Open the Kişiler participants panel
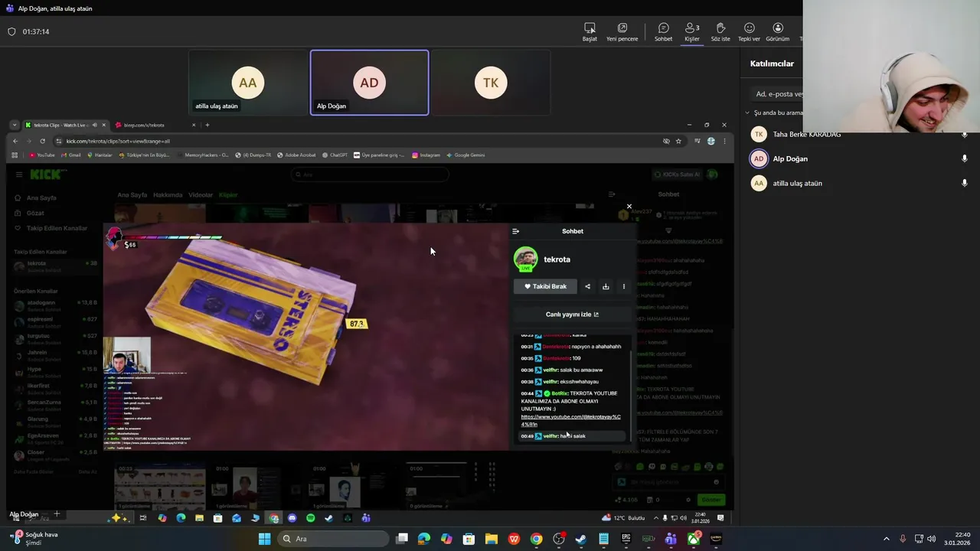Viewport: 980px width, 551px height. (x=692, y=32)
